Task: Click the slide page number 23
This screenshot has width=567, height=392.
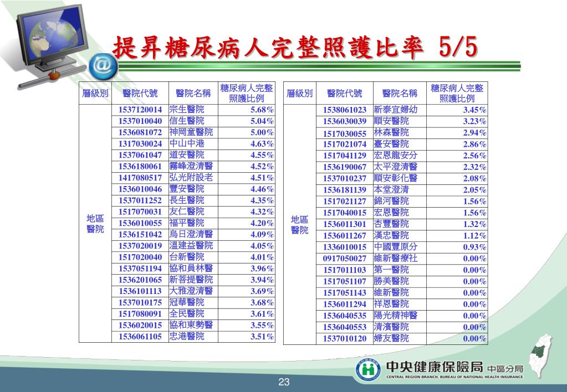Action: point(284,382)
